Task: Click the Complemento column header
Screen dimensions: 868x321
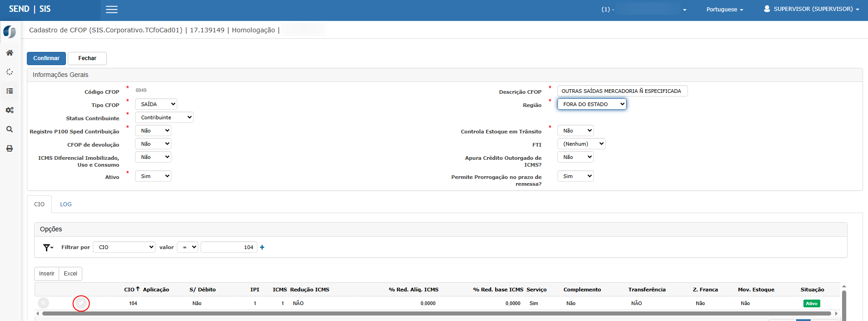Action: [582, 290]
